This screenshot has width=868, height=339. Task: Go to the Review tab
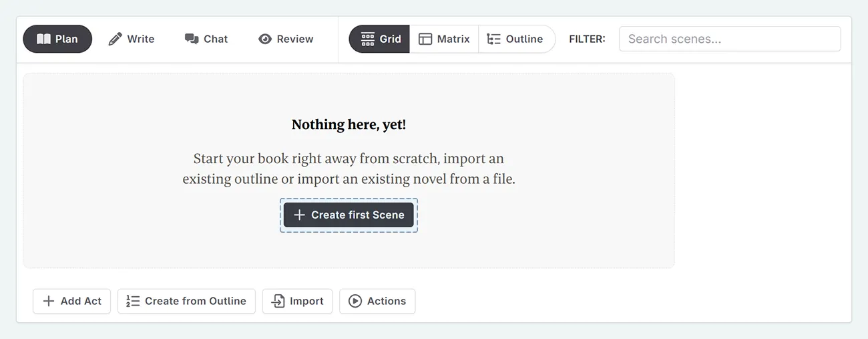[286, 39]
